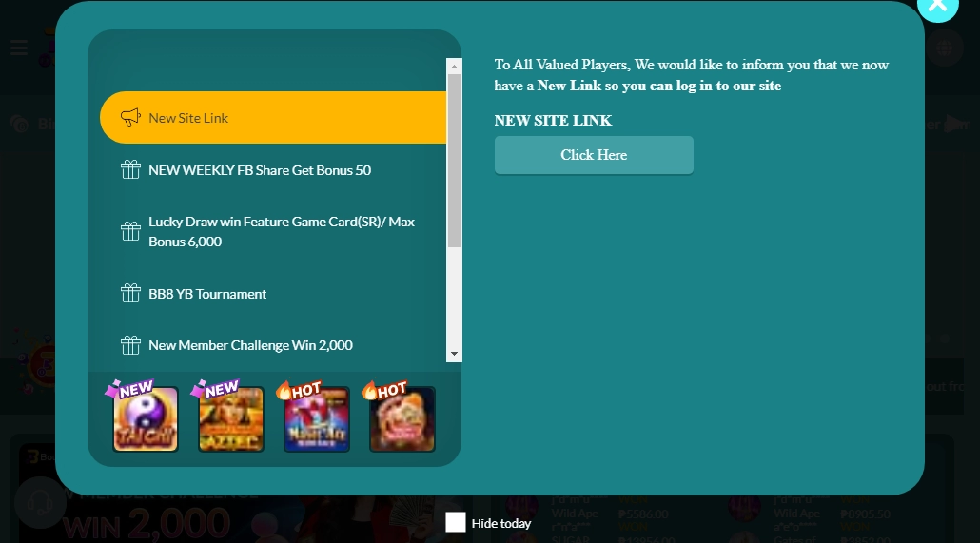Viewport: 980px width, 543px height.
Task: Click the headset customer support icon
Action: pos(40,502)
